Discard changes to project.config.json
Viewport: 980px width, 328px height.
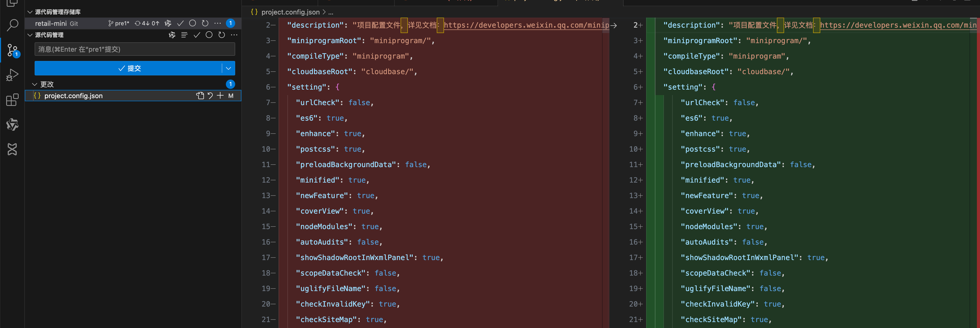[x=210, y=96]
